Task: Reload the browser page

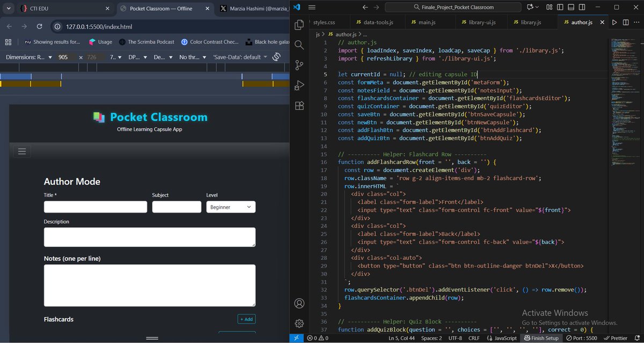Action: click(39, 26)
